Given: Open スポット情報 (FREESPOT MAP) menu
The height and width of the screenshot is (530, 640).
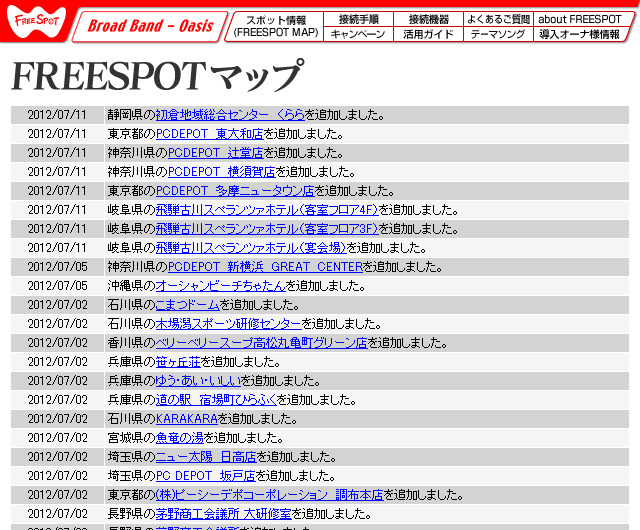Looking at the screenshot, I should [x=276, y=27].
